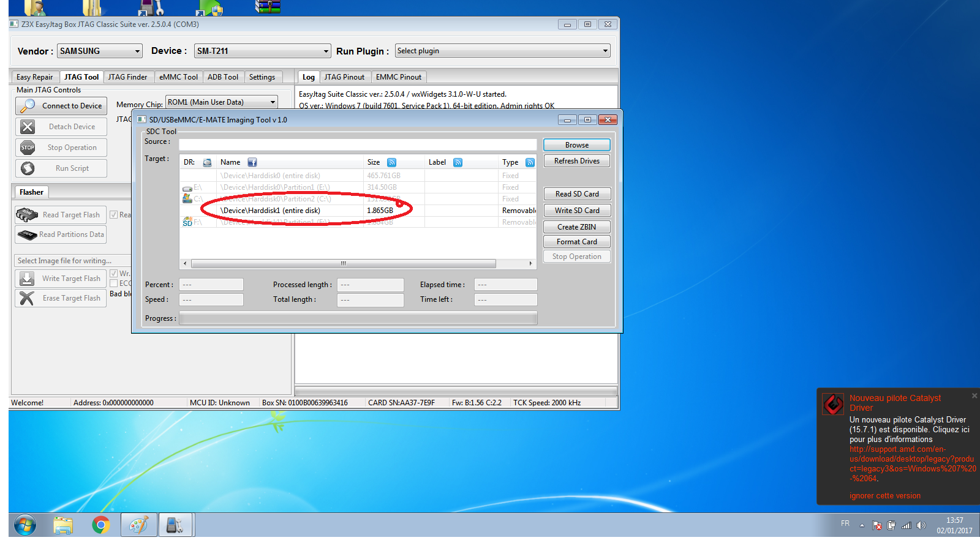Go to the Settings tab

click(x=262, y=77)
